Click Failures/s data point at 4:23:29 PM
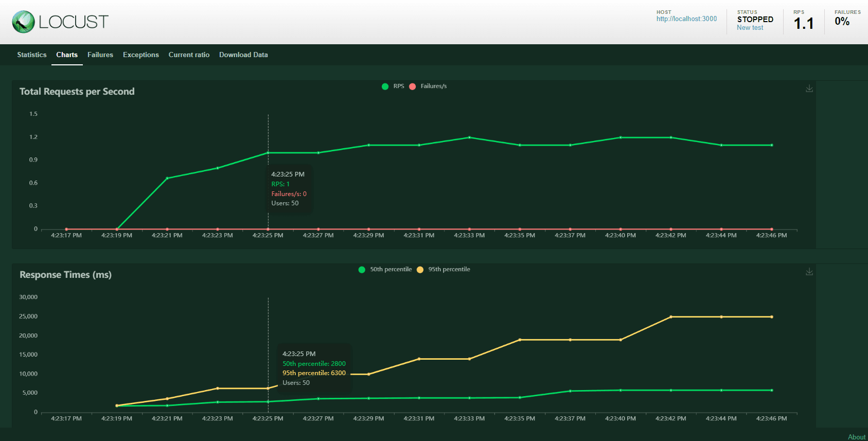The height and width of the screenshot is (441, 868). (x=368, y=229)
